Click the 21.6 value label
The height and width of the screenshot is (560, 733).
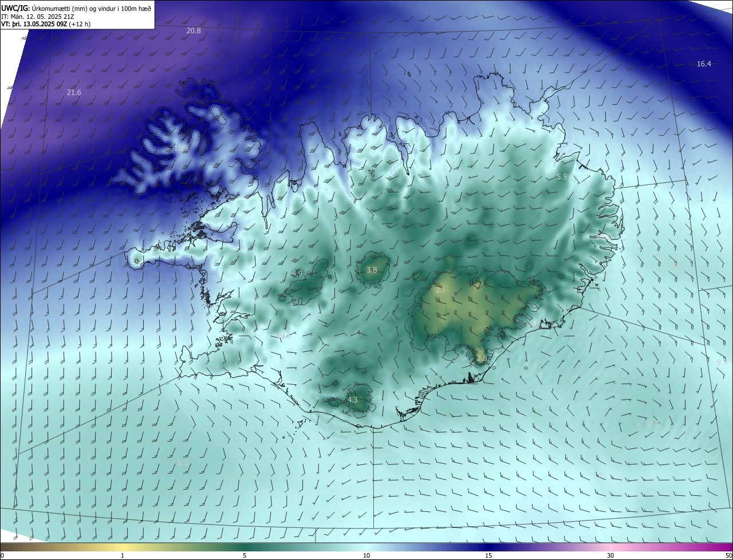74,92
